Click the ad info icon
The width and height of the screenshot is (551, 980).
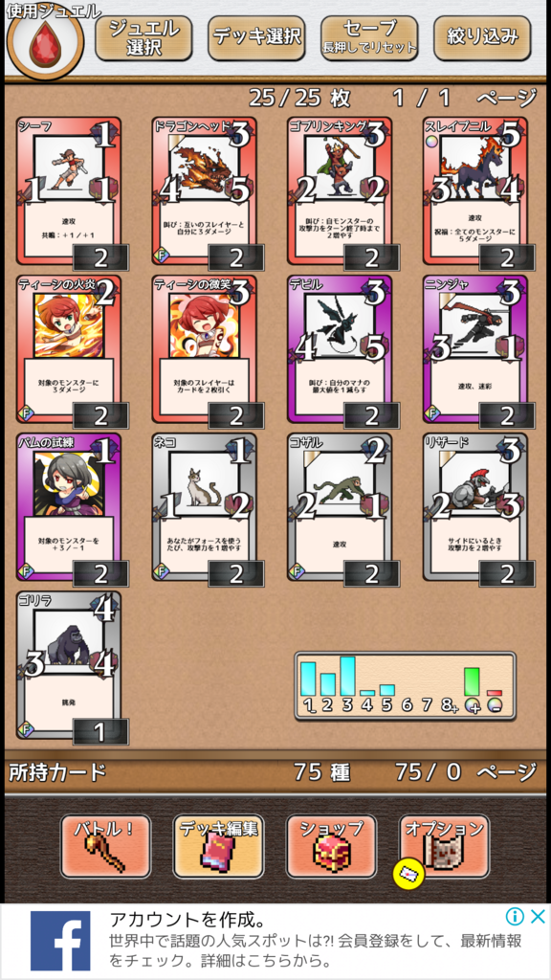(x=515, y=917)
